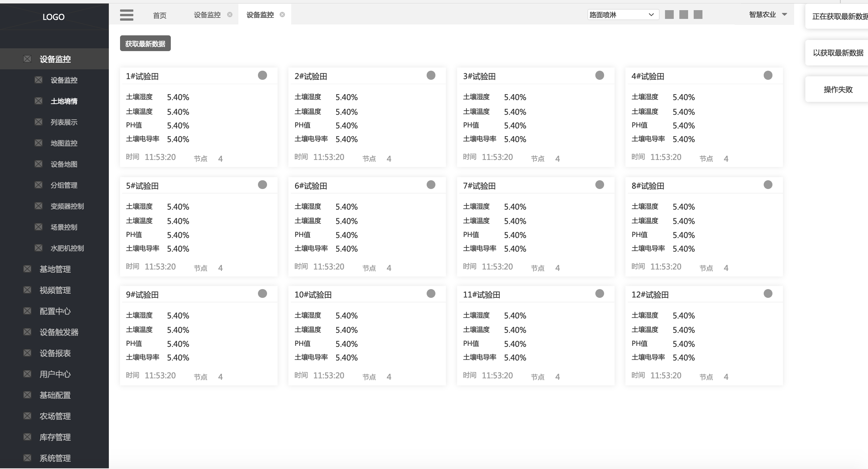This screenshot has height=469, width=868.
Task: Toggle status dot on 4#试验田 card
Action: (768, 75)
